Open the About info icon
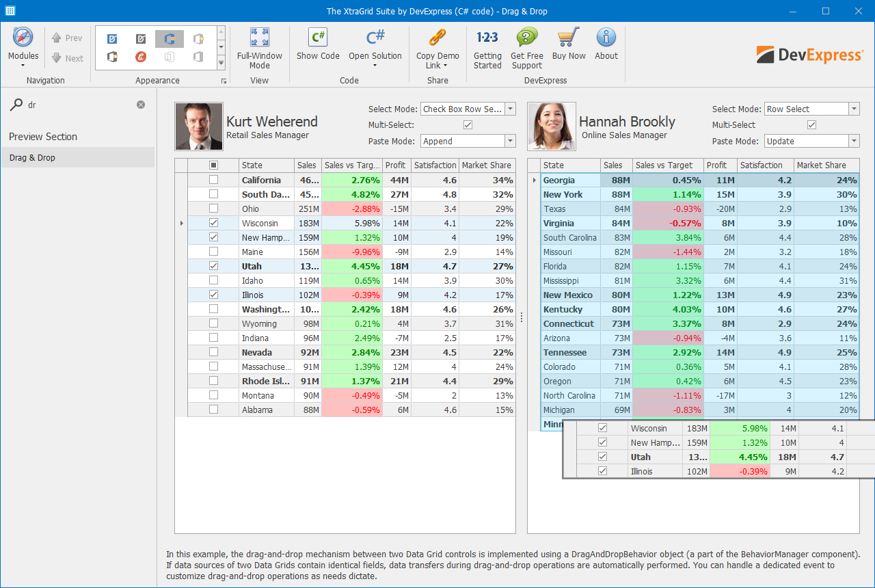 [x=606, y=38]
